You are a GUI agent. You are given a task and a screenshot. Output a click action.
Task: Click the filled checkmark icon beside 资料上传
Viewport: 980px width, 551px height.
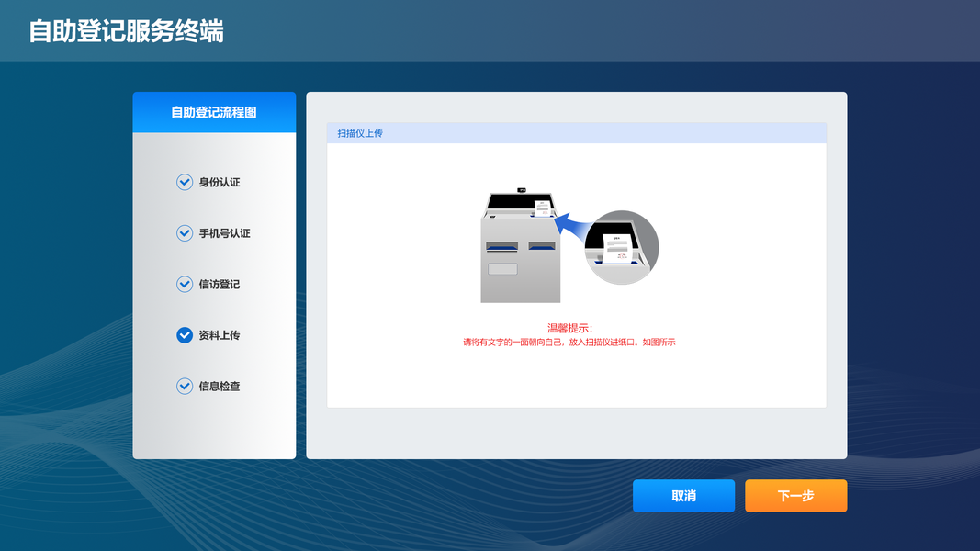tap(185, 335)
